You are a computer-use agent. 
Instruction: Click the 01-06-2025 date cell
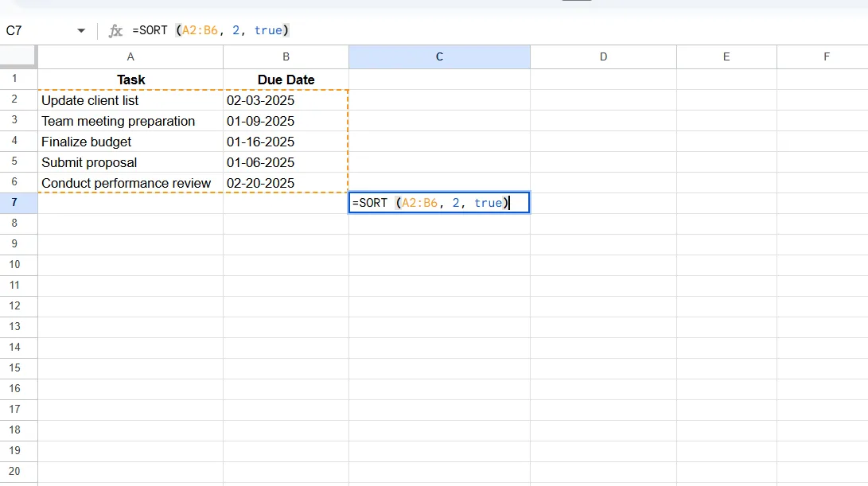tap(286, 162)
